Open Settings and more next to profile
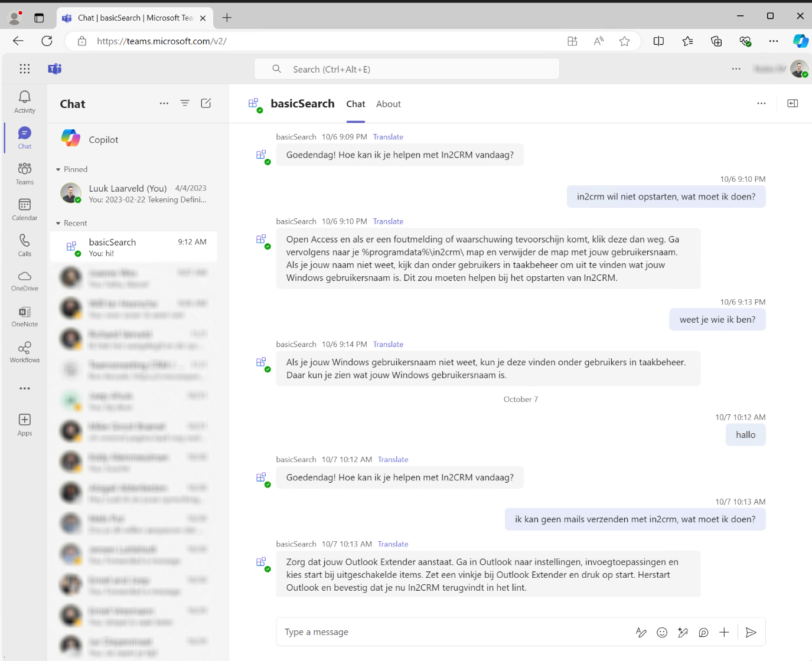Screen dimensions: 812x661 click(736, 68)
